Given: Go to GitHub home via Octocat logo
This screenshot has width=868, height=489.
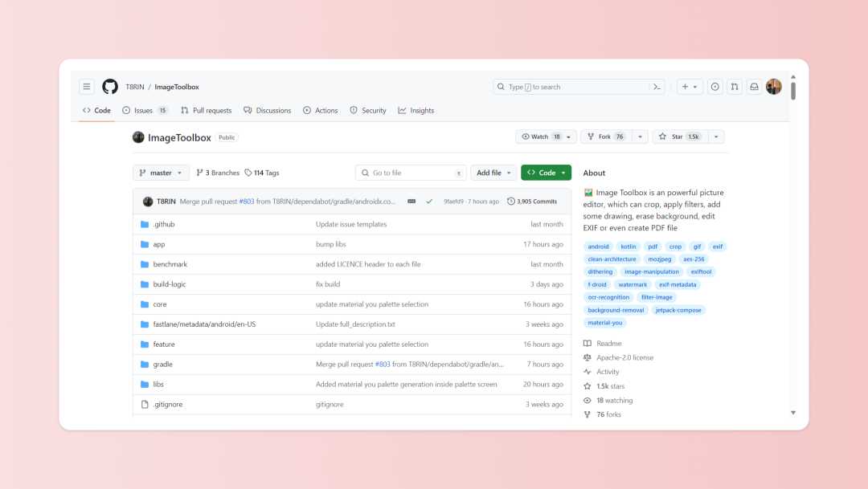Looking at the screenshot, I should click(x=110, y=87).
